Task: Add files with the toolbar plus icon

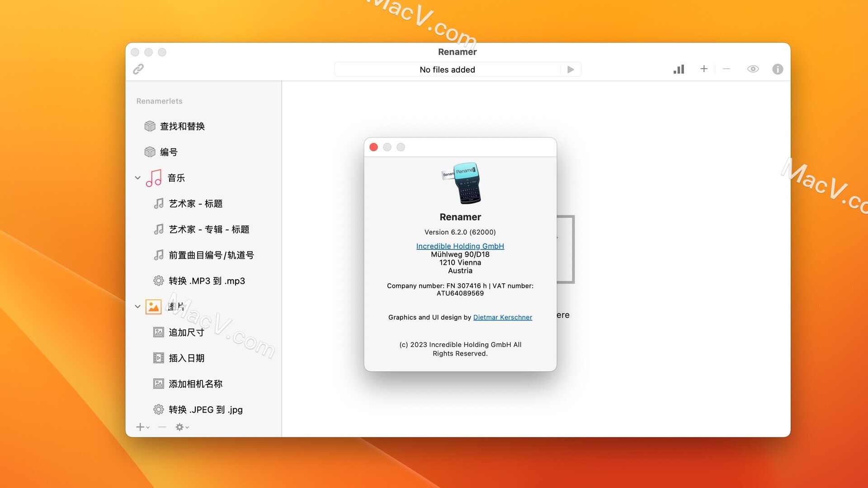Action: [x=704, y=69]
